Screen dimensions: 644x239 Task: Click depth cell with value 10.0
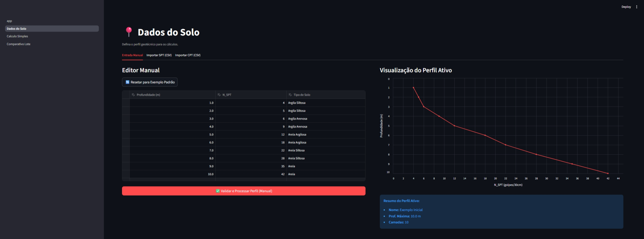(172, 174)
